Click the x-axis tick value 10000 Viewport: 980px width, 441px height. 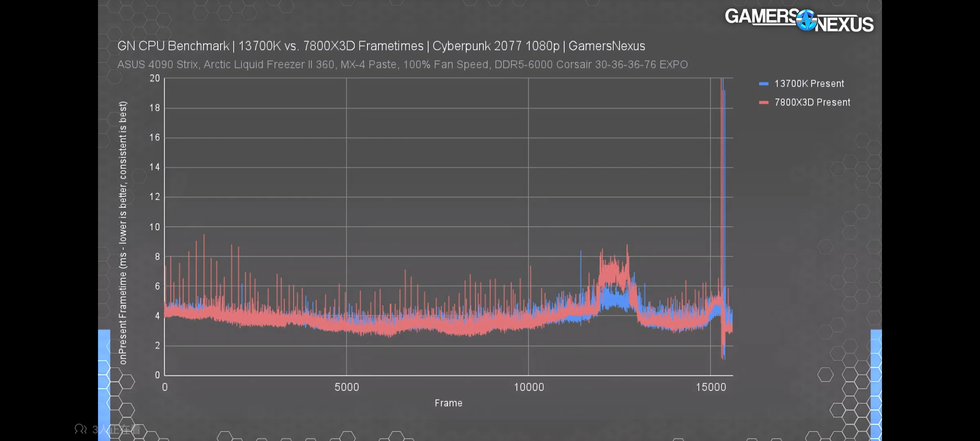[529, 387]
